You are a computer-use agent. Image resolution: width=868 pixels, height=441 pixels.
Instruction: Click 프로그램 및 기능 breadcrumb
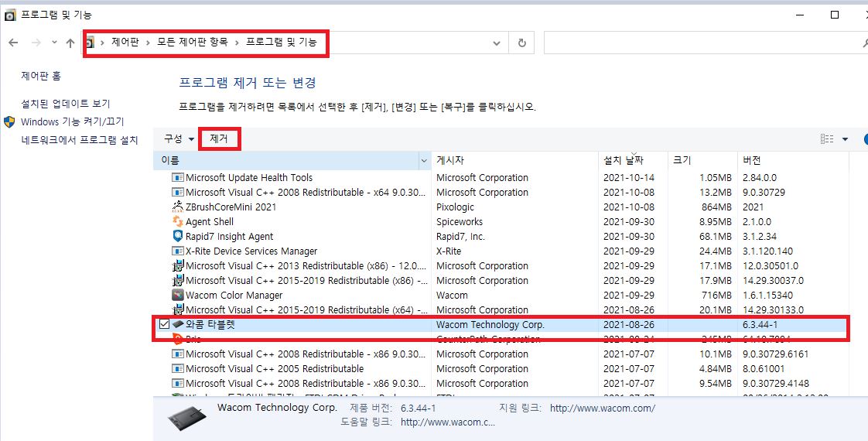click(x=282, y=42)
